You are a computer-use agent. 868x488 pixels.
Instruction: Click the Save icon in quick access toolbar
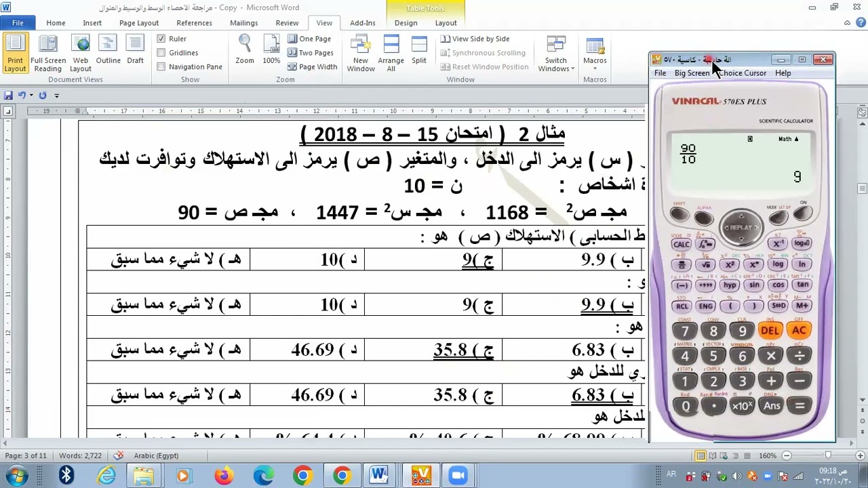pyautogui.click(x=8, y=96)
